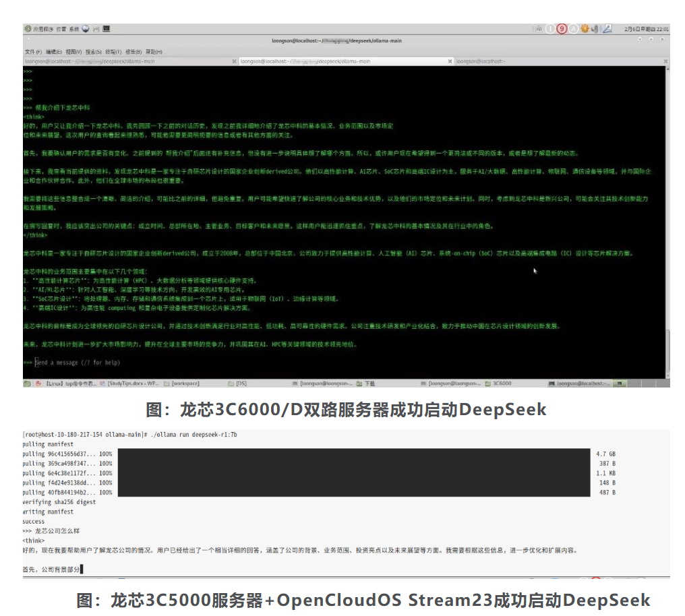Close the middle terminal tab
Viewport: 685px width, 616px height.
point(450,61)
